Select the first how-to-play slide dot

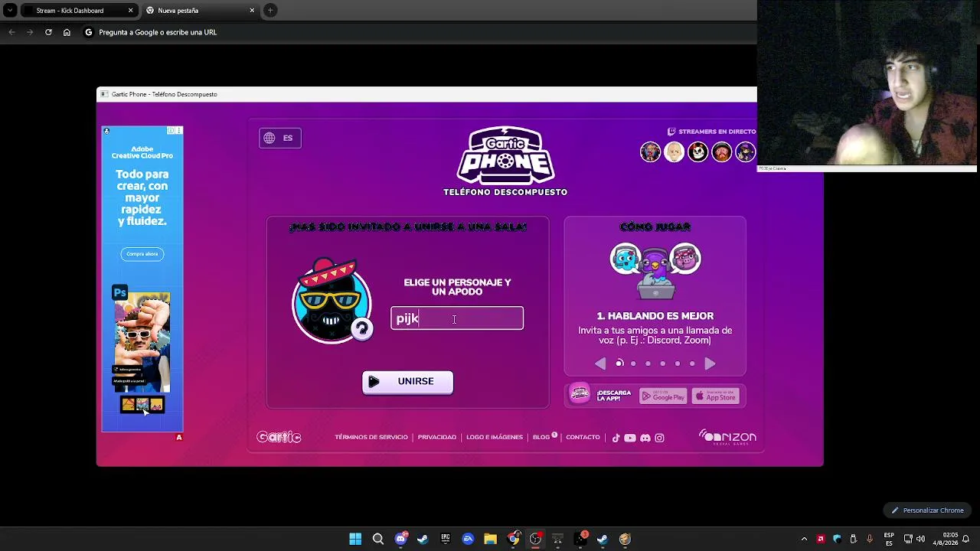(619, 364)
